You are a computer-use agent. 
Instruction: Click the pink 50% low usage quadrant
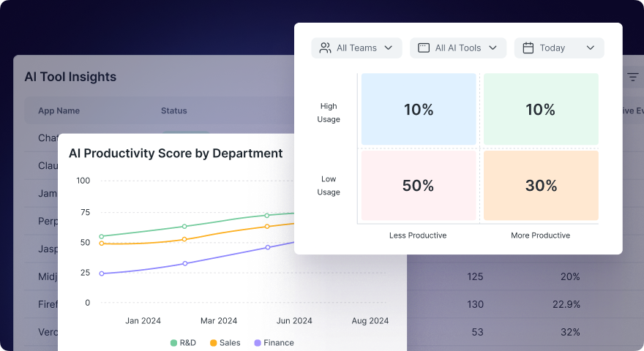tap(418, 186)
